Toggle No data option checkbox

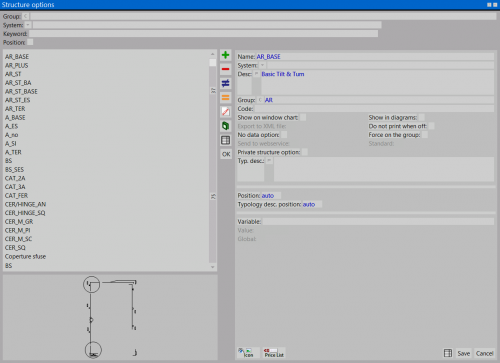coord(284,135)
